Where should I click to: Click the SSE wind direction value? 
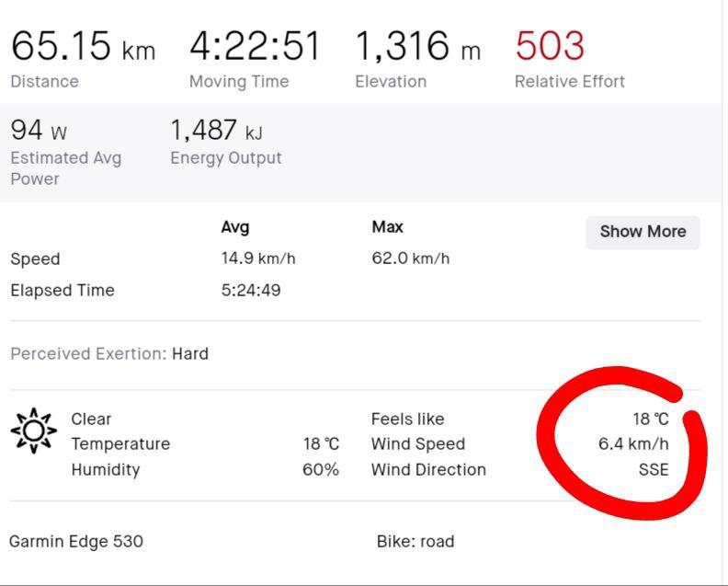pos(654,469)
